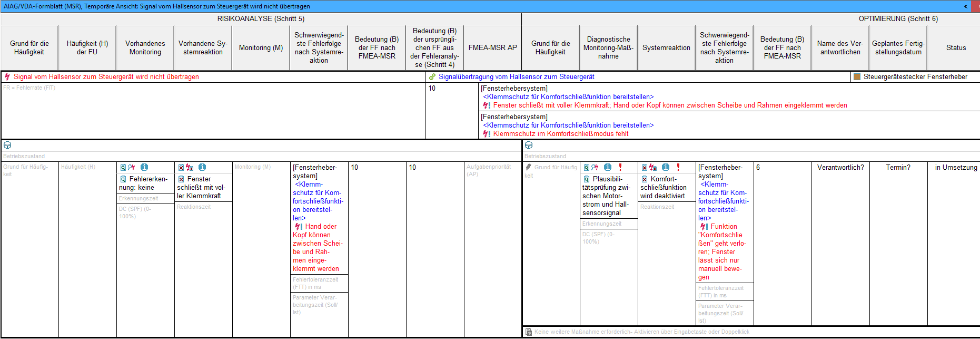Click the failure-effect icon before 'Hand oder Kopf können'

tap(299, 227)
